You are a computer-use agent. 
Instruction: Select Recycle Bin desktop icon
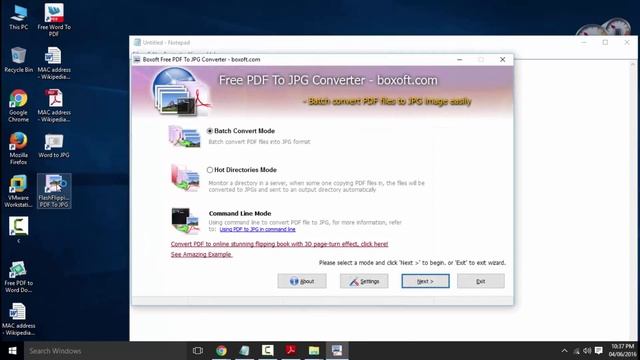click(x=19, y=60)
